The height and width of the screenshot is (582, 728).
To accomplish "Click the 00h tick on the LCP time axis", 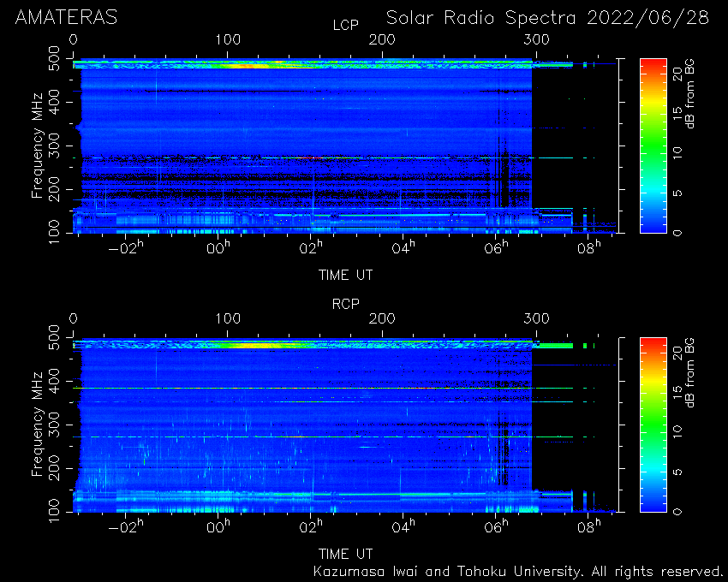I will click(218, 248).
